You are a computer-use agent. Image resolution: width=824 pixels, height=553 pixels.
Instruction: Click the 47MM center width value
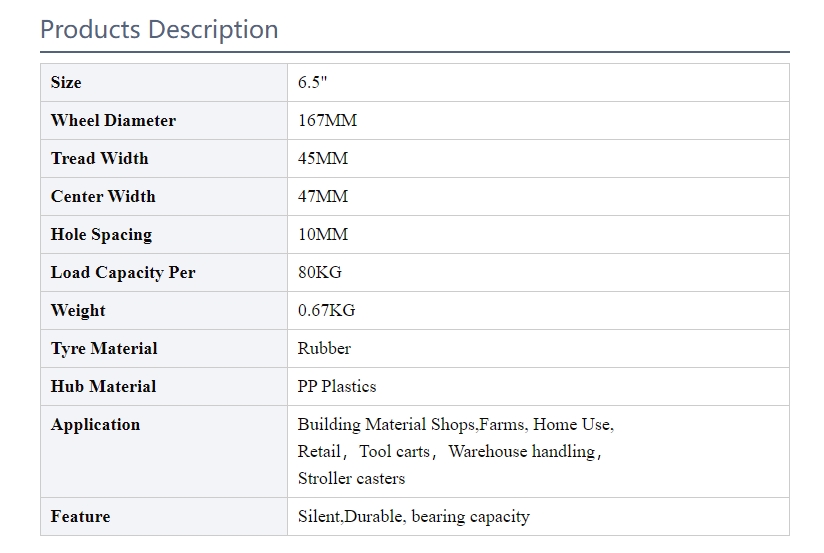[x=323, y=196]
